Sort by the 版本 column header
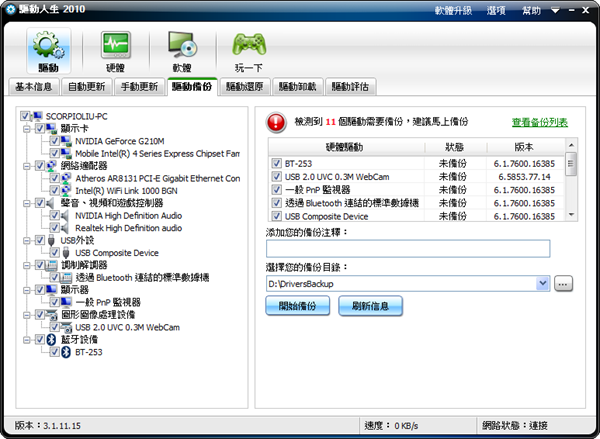600x439 pixels. coord(524,147)
